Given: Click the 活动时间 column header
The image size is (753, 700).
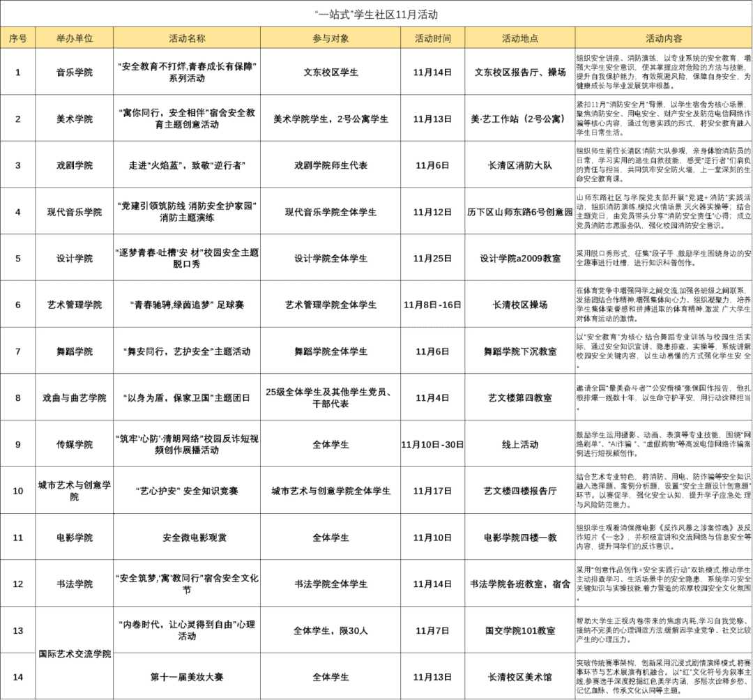Looking at the screenshot, I should (x=432, y=38).
